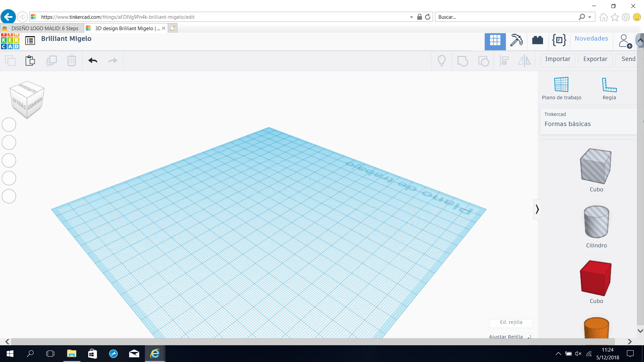Open the Windows Start menu
This screenshot has width=644, height=362.
click(10, 354)
